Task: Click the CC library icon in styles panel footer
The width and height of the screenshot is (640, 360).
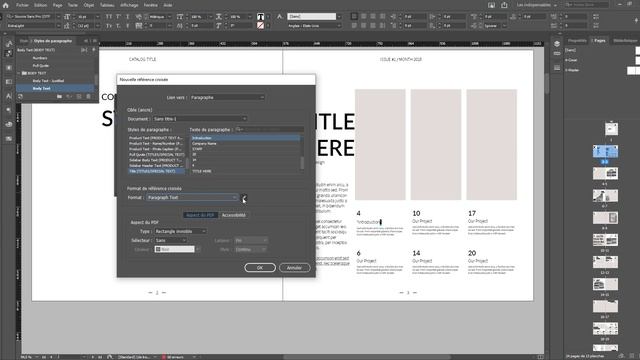Action: (20, 96)
